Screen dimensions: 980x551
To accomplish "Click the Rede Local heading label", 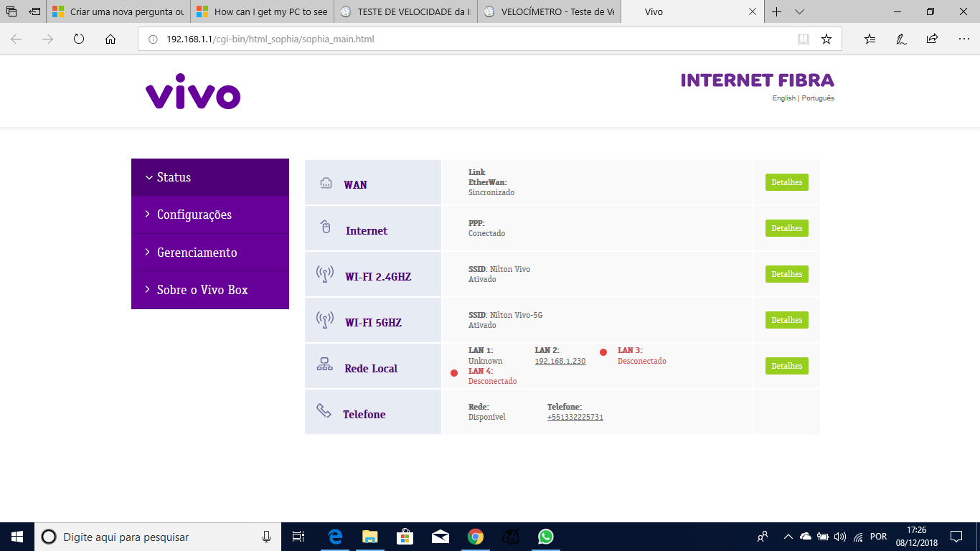I will 371,369.
